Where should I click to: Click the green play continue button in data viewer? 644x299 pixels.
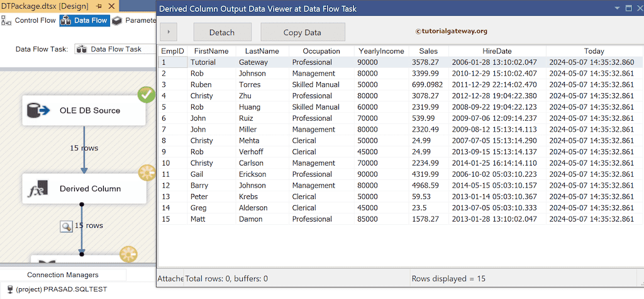pos(169,32)
